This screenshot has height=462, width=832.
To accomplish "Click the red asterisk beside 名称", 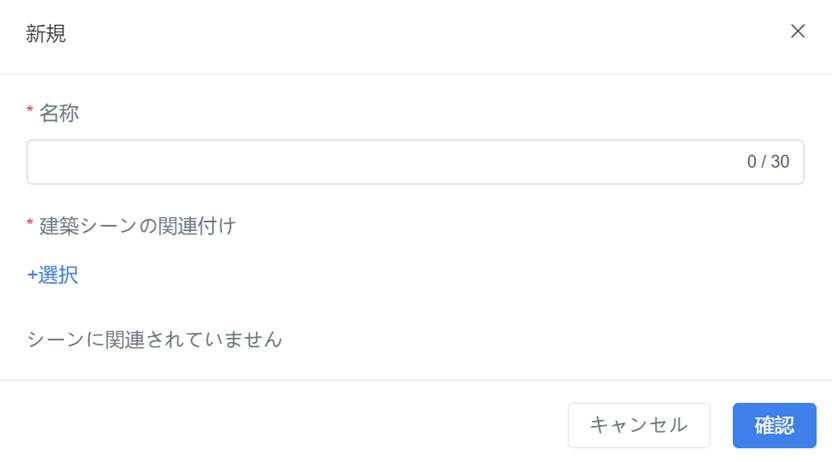I will click(30, 110).
